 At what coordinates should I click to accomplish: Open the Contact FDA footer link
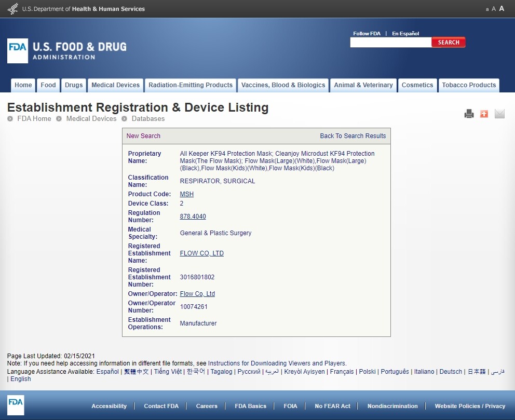tap(161, 406)
